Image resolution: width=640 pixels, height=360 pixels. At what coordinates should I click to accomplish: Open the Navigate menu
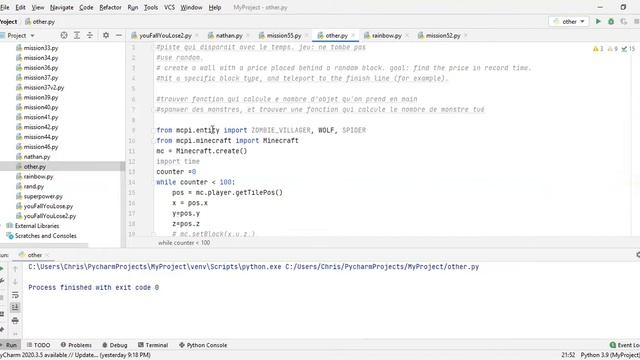[62, 7]
